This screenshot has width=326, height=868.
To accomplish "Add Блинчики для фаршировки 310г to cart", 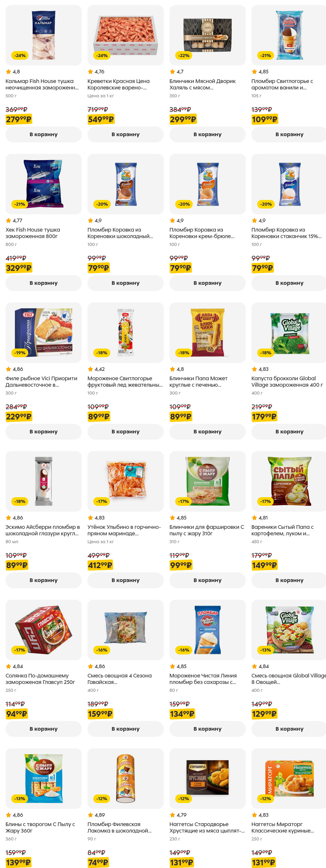I will [x=207, y=580].
